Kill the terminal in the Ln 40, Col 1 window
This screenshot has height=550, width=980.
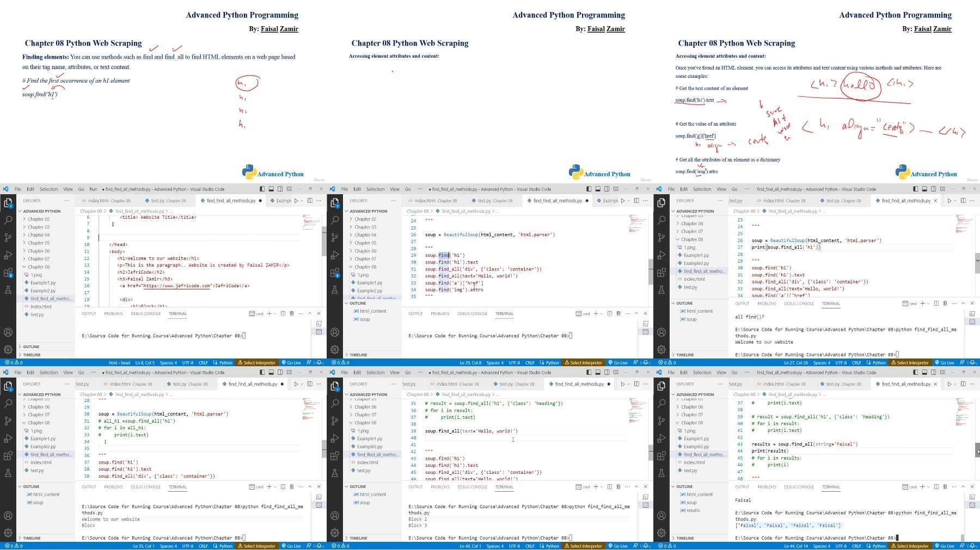click(x=618, y=486)
